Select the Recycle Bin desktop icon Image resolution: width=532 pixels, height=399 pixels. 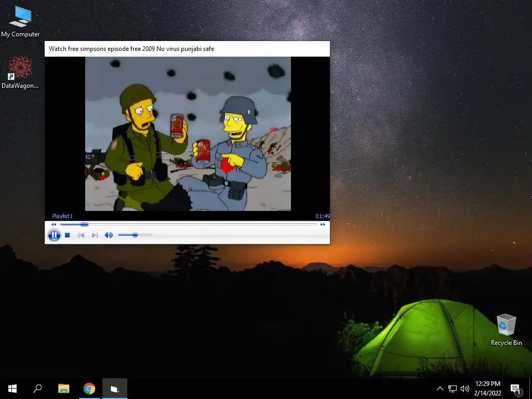pos(506,330)
